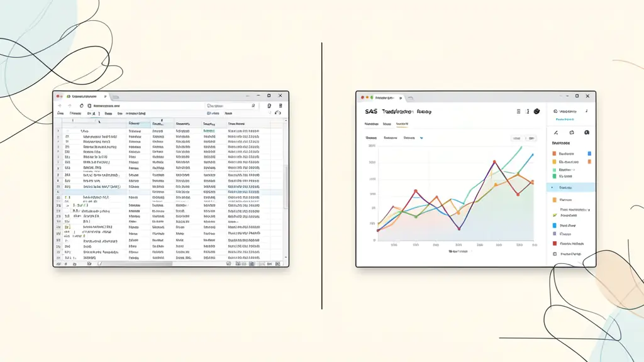The width and height of the screenshot is (644, 362).
Task: Click scroll-up arrow on spreadsheet vertical scrollbar
Action: point(286,120)
